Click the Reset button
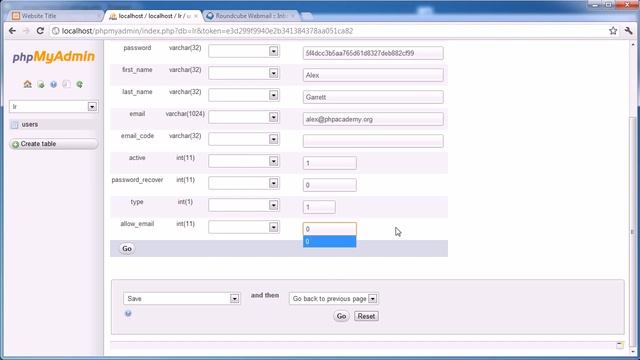Screen dimensions: 640x360 (366, 316)
